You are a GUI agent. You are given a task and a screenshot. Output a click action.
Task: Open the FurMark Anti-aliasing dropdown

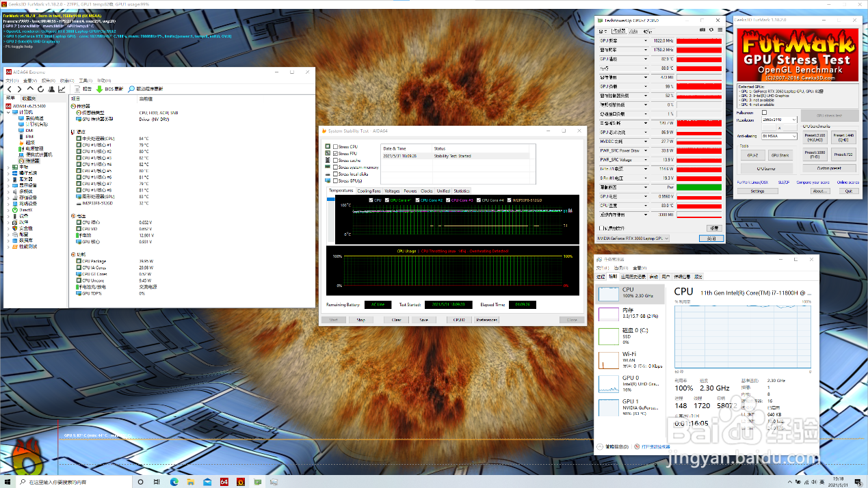pos(779,136)
